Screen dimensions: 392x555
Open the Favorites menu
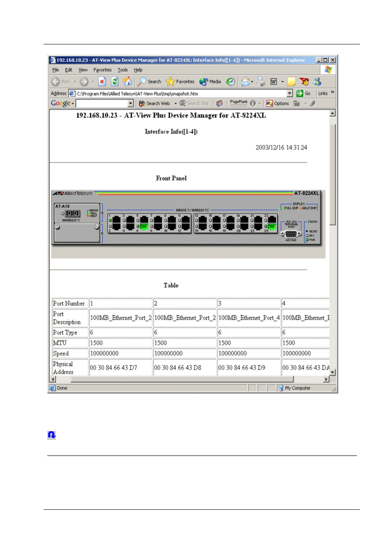click(x=102, y=70)
